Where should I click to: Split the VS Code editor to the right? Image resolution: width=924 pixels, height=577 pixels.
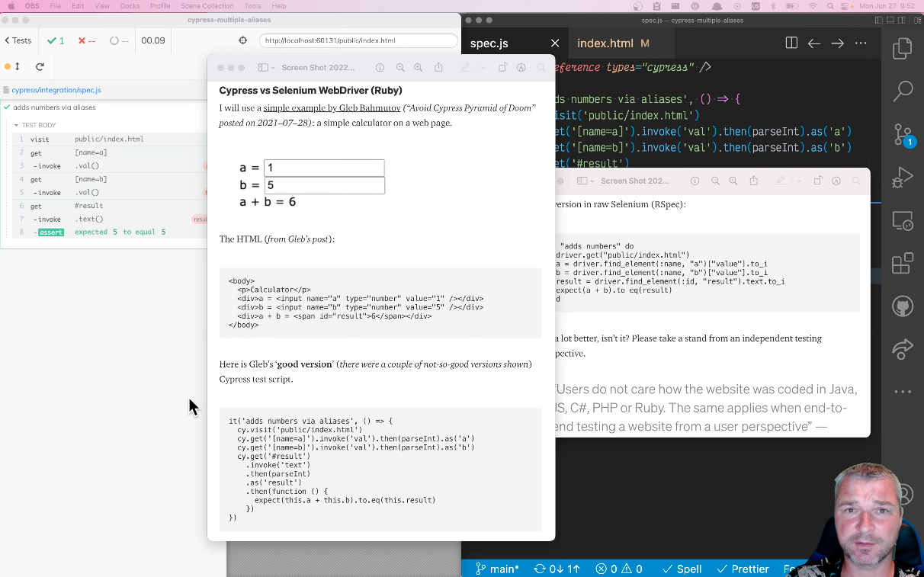(791, 43)
